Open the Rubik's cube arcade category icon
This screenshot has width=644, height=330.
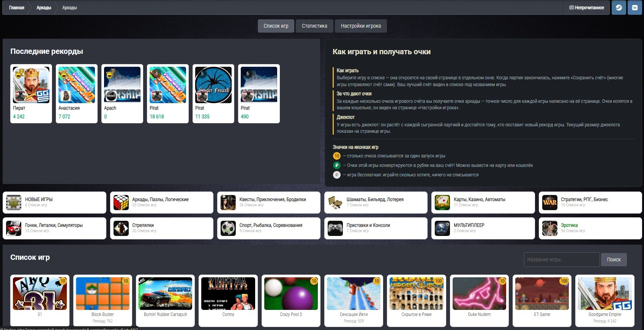tap(121, 203)
